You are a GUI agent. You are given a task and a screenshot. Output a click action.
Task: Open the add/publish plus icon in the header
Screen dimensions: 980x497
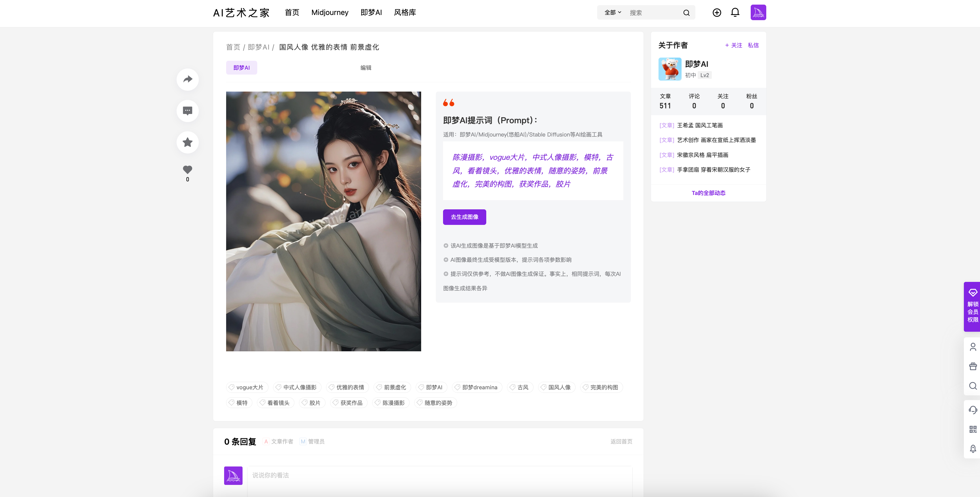pyautogui.click(x=717, y=13)
